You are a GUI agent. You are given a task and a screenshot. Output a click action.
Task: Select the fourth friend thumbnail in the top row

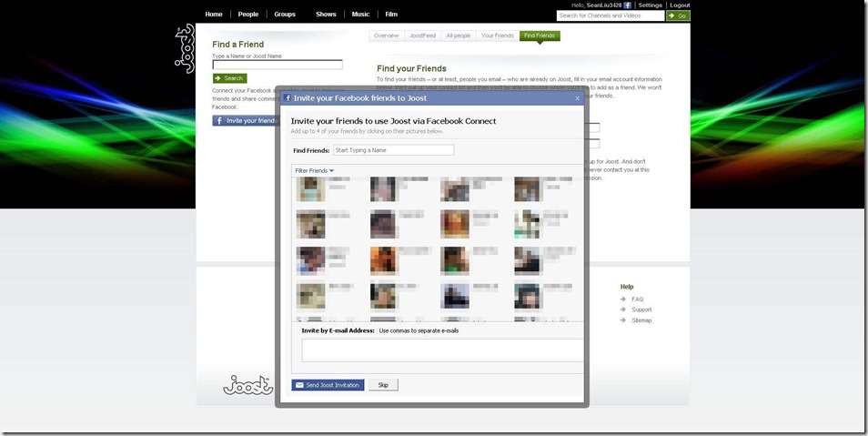tap(527, 189)
